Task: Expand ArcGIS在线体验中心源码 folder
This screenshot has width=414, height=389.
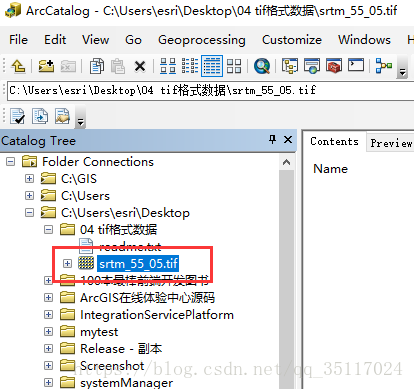Action: pos(48,298)
